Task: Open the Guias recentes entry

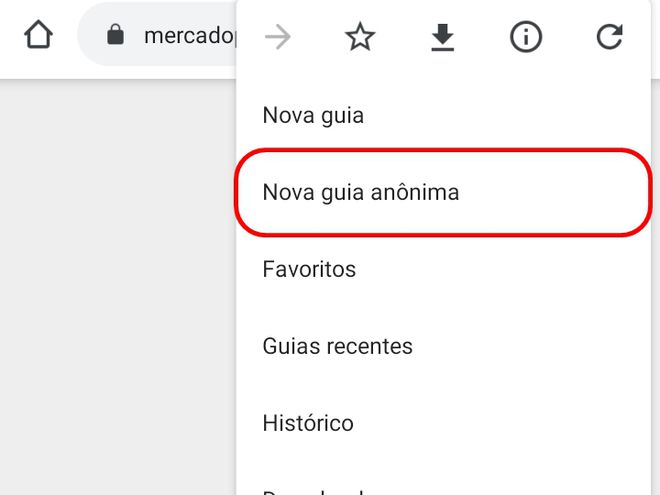Action: point(443,346)
